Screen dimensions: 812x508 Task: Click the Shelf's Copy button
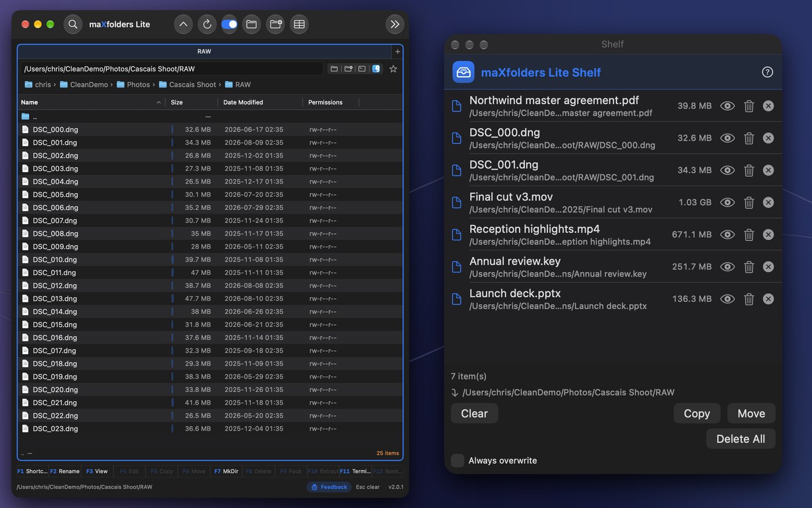(697, 413)
